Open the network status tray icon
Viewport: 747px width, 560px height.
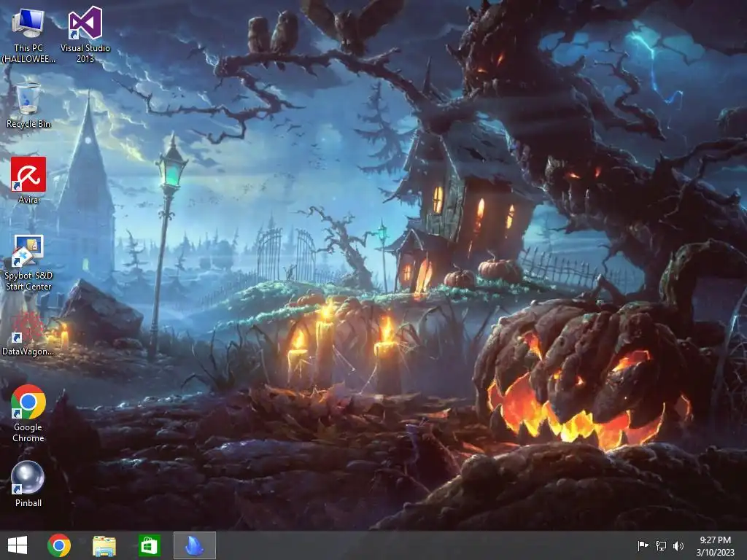click(x=661, y=545)
